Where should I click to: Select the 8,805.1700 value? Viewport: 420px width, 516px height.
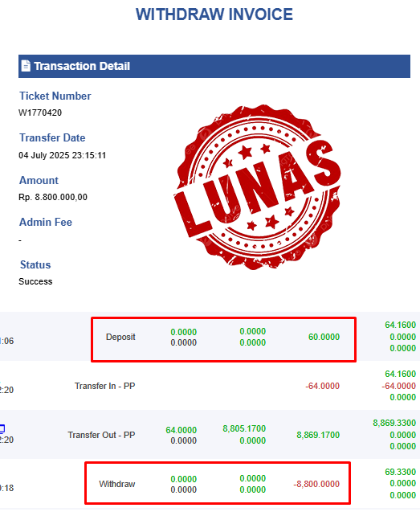[x=244, y=428]
